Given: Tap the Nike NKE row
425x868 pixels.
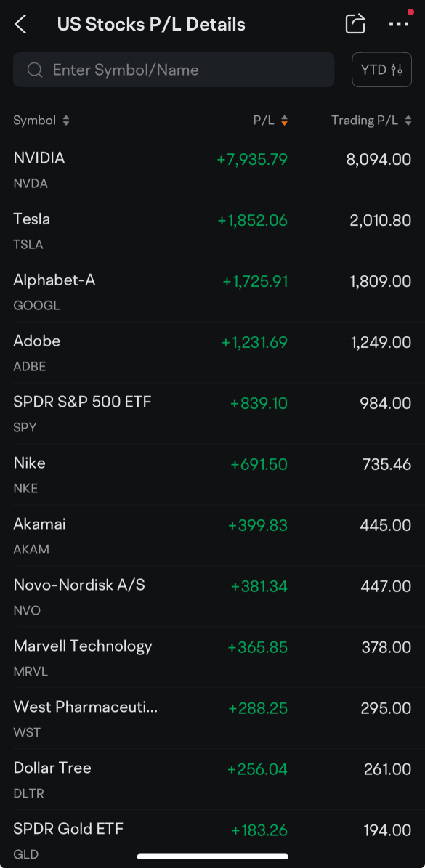Looking at the screenshot, I should (212, 474).
